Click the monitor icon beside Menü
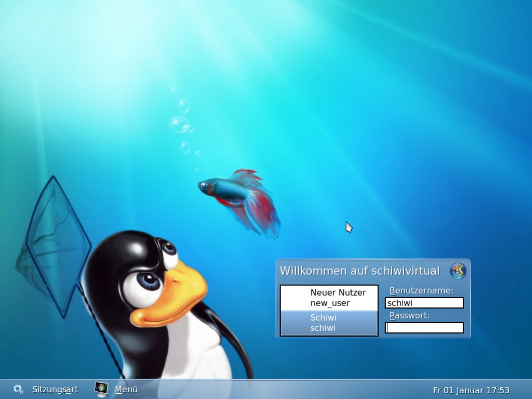 tap(101, 389)
